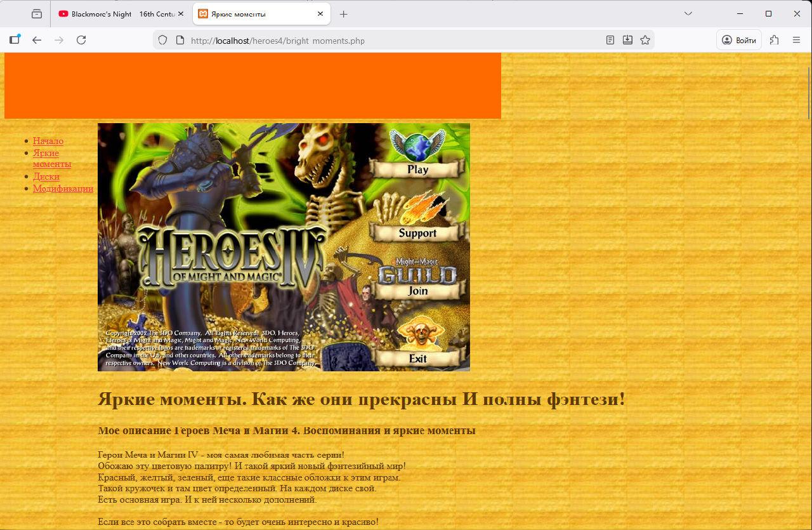Screen dimensions: 812x530
Task: Go to the Диски link
Action: click(x=46, y=176)
